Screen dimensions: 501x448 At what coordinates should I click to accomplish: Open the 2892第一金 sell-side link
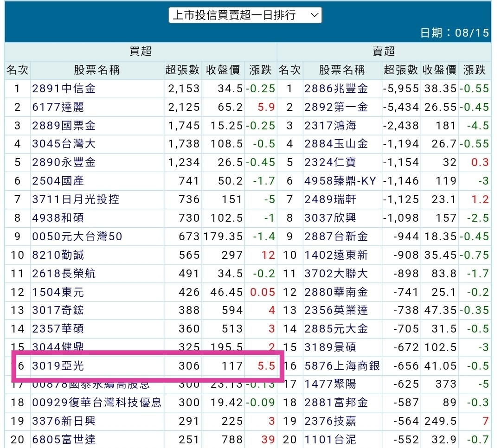336,107
